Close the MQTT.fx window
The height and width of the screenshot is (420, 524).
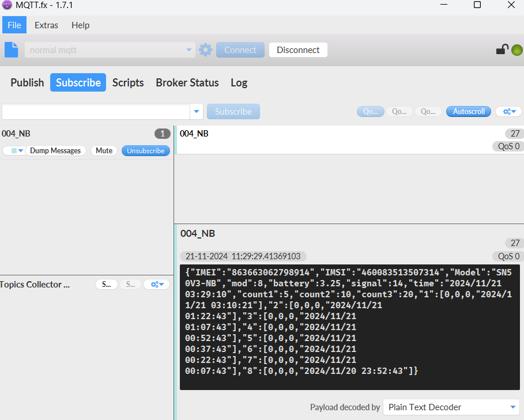(x=511, y=5)
